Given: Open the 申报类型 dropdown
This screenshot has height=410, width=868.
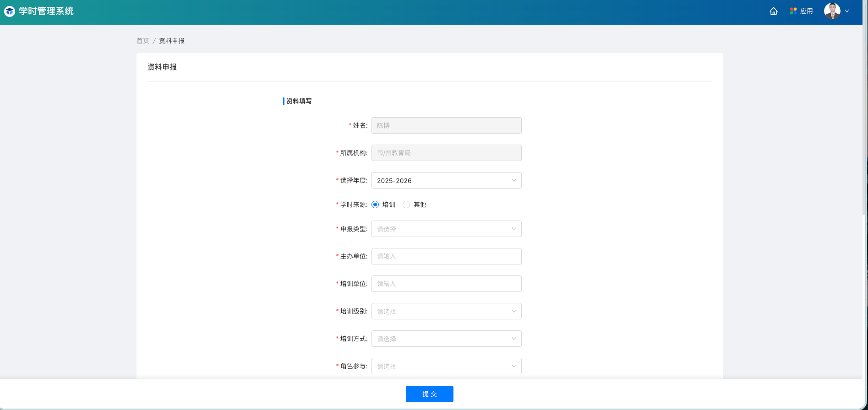Looking at the screenshot, I should tap(446, 229).
